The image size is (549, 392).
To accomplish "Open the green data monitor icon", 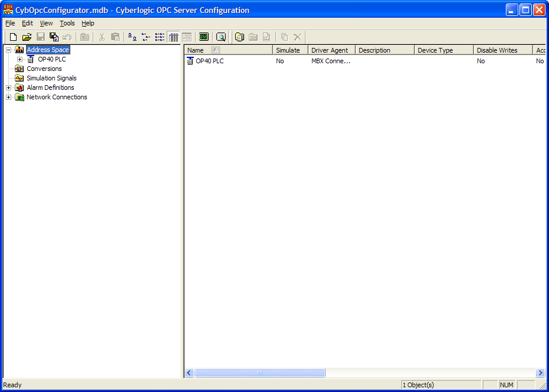I will point(204,37).
